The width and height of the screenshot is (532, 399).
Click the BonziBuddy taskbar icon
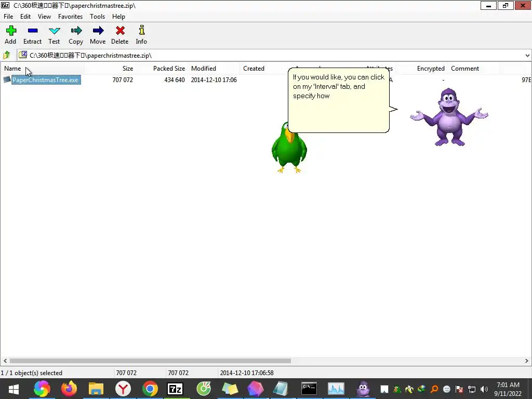363,389
